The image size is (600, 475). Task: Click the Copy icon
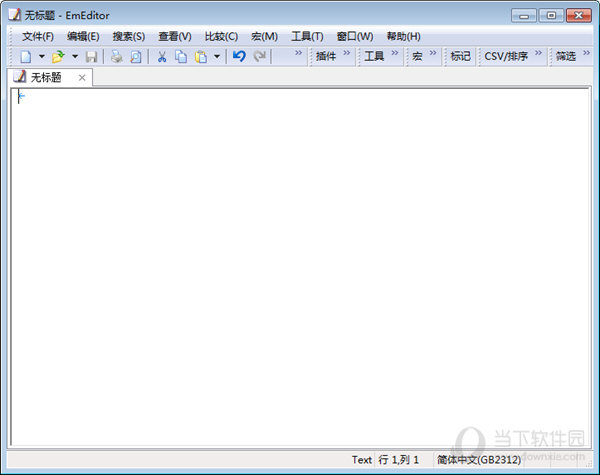(x=181, y=57)
